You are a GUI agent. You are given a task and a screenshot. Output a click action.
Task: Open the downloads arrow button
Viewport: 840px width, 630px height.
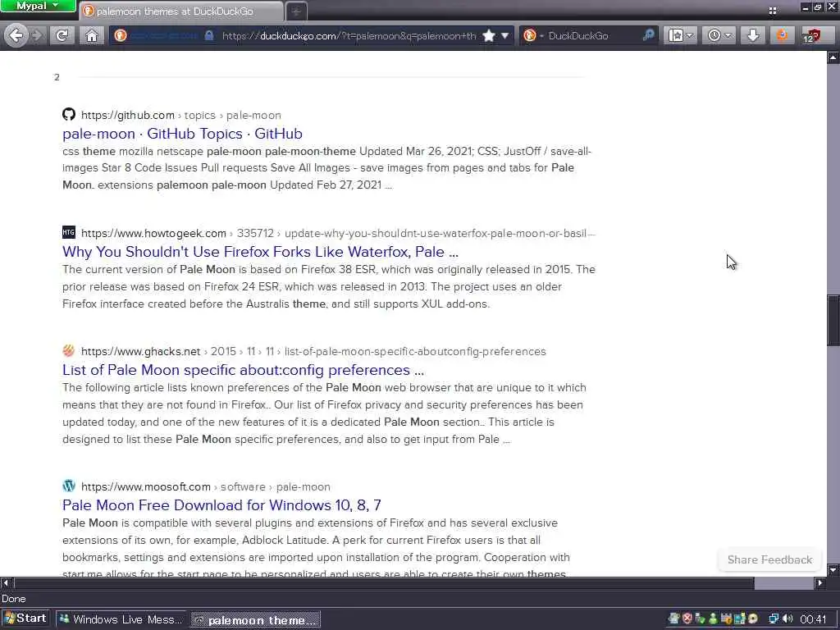point(753,36)
